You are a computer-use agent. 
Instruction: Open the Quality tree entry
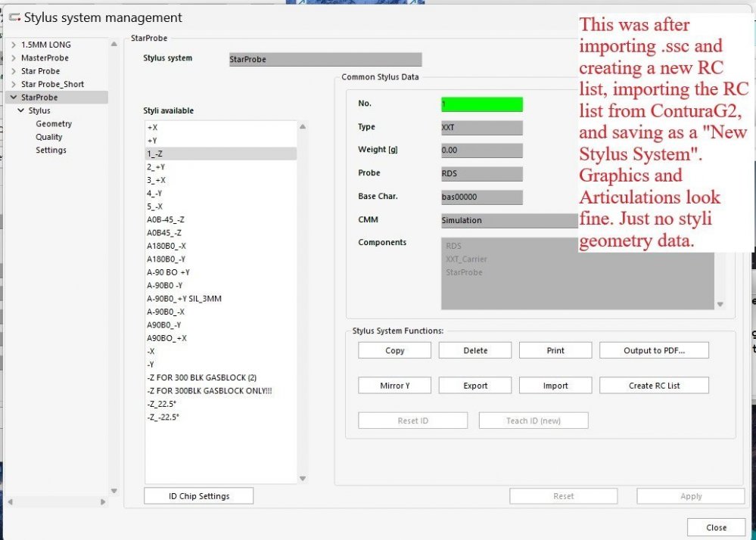pyautogui.click(x=48, y=136)
